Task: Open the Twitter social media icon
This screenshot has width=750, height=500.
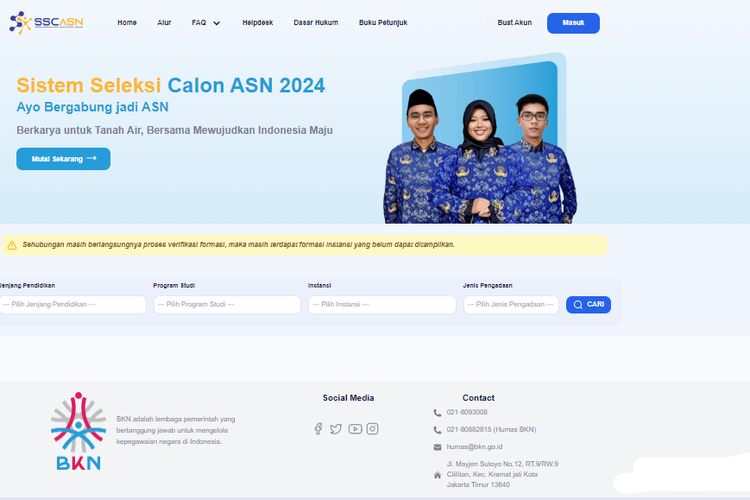Action: click(x=336, y=429)
